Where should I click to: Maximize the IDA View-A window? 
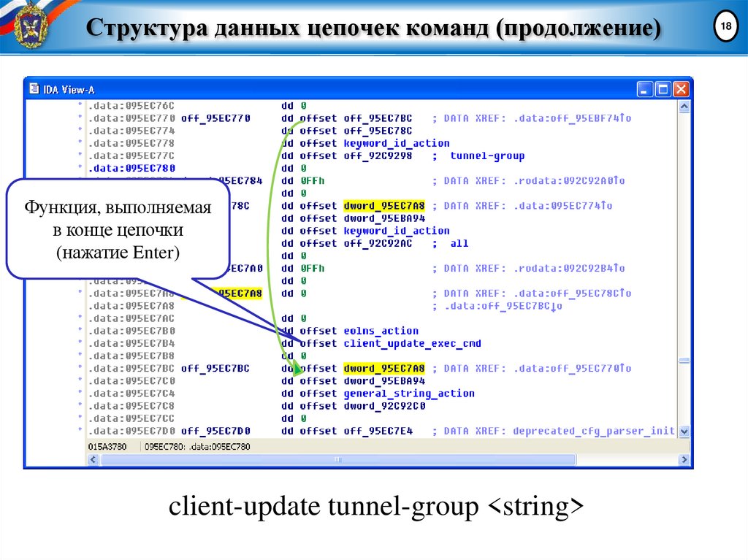(x=663, y=89)
